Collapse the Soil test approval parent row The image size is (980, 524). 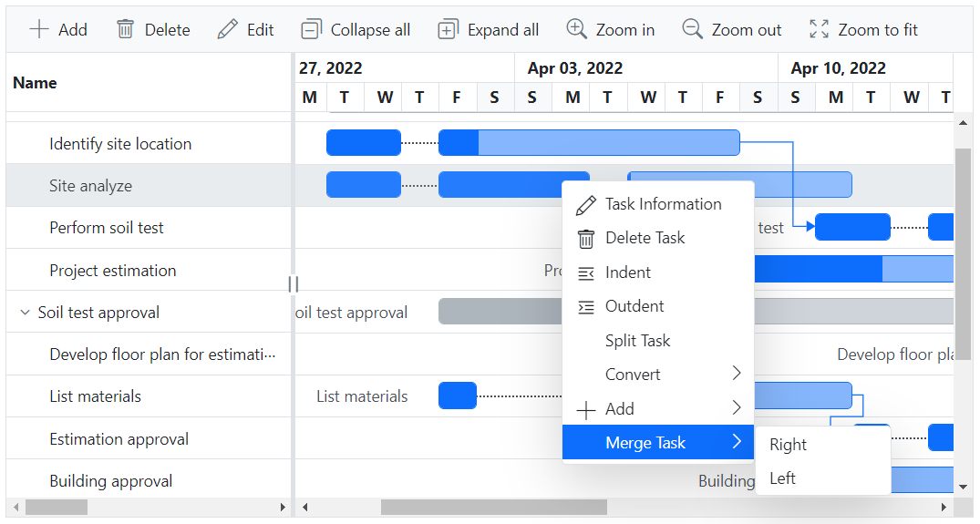25,313
